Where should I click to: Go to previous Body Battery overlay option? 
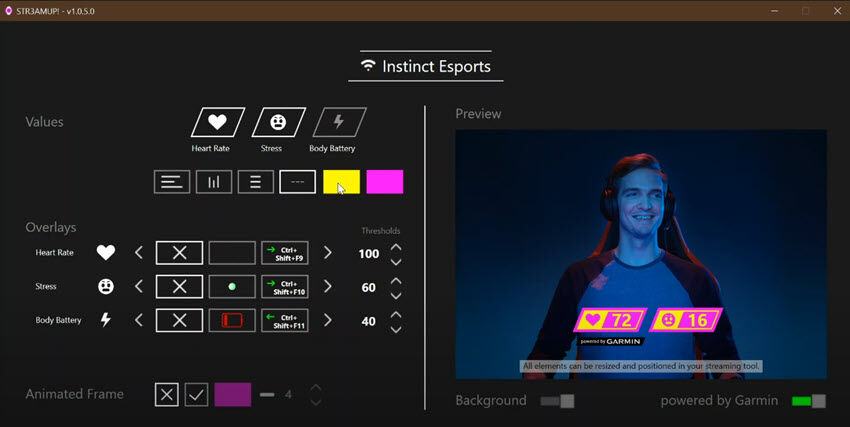139,320
